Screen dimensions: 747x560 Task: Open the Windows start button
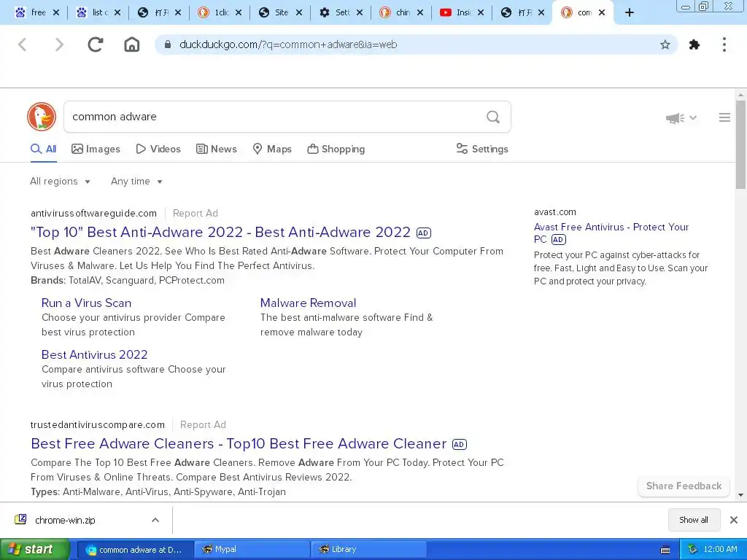coord(34,550)
